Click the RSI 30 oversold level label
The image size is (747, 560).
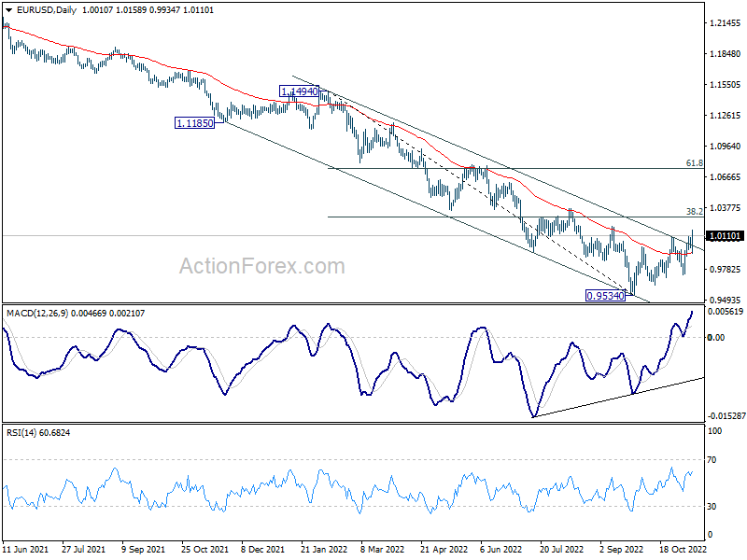(x=712, y=507)
